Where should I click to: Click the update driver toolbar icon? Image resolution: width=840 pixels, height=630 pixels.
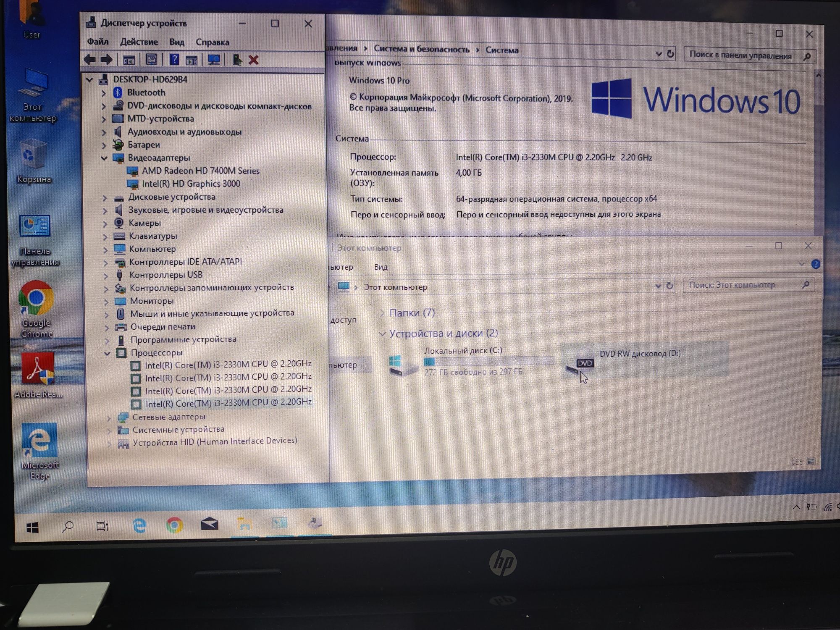point(237,60)
